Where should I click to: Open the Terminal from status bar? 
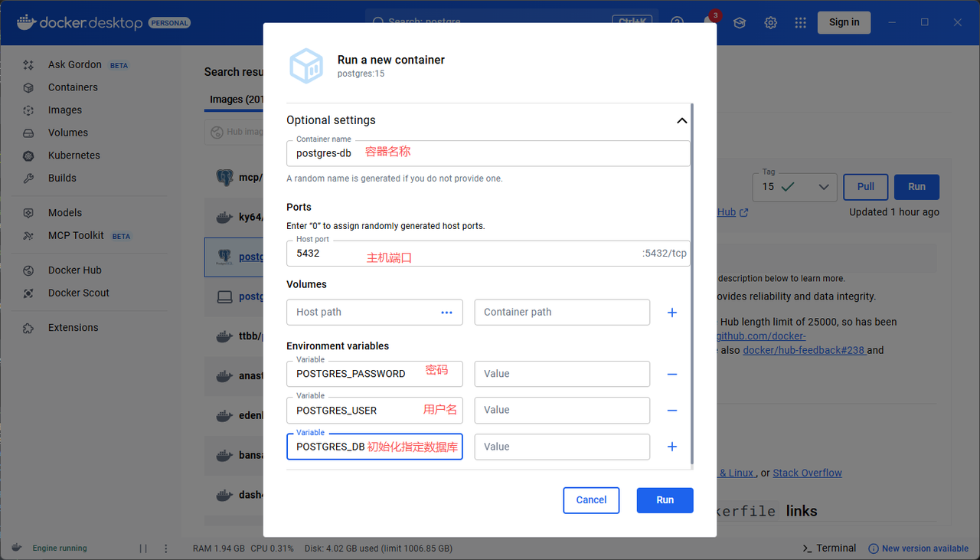pos(829,548)
